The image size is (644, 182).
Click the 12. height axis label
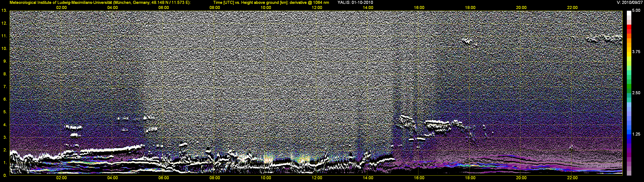[4, 23]
